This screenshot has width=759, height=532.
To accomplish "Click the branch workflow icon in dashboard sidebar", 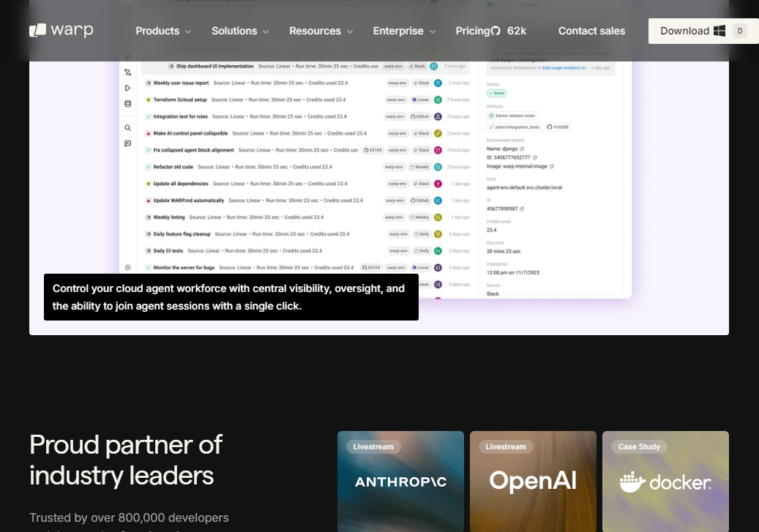I will pyautogui.click(x=128, y=72).
